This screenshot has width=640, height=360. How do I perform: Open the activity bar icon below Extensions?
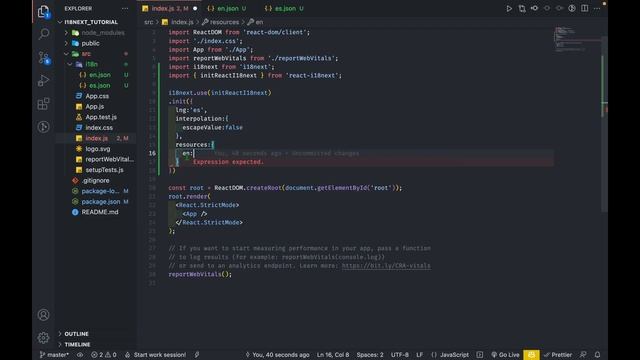[43, 127]
